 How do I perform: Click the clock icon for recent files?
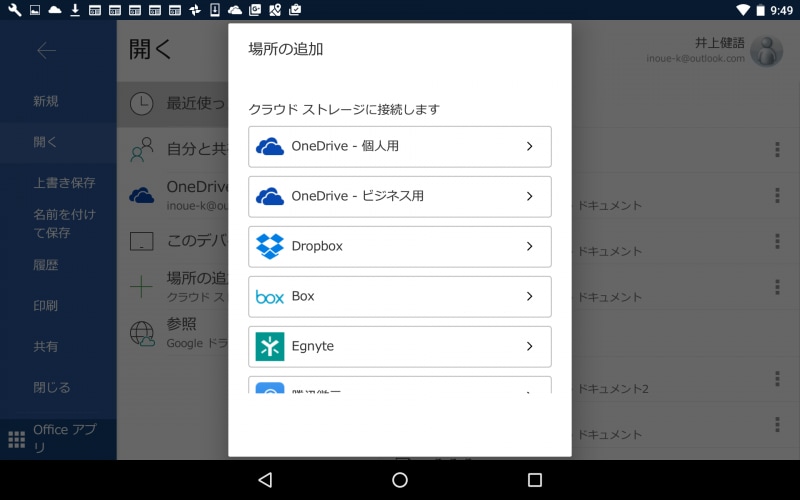141,104
